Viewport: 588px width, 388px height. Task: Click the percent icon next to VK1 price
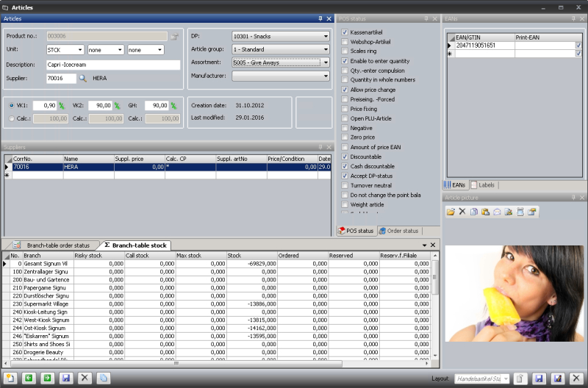pos(62,106)
